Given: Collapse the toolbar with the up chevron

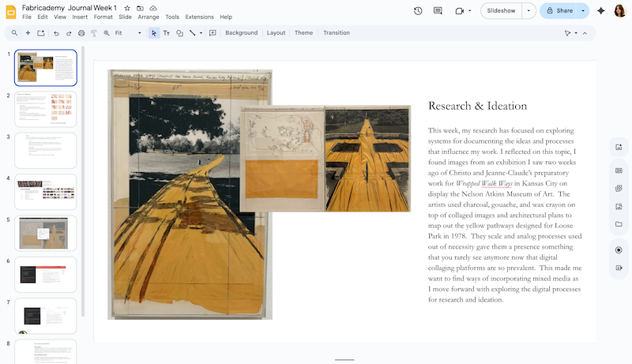Looking at the screenshot, I should coord(585,33).
